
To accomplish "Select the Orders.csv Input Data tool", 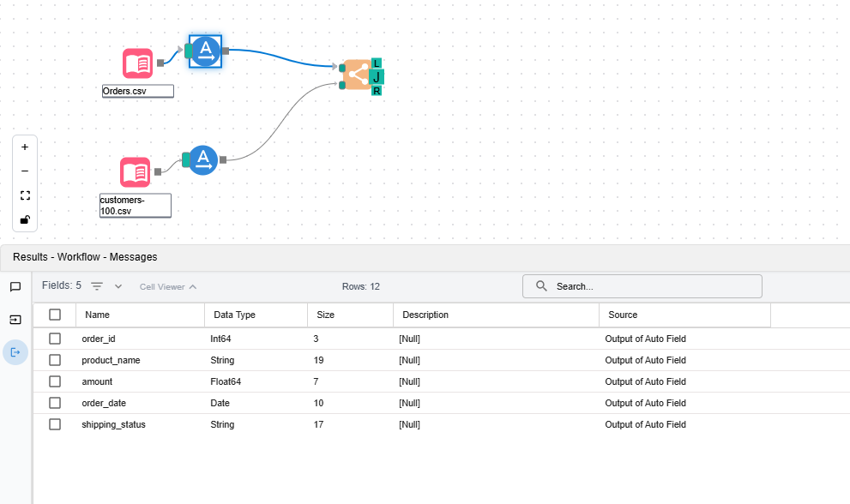I will [137, 63].
